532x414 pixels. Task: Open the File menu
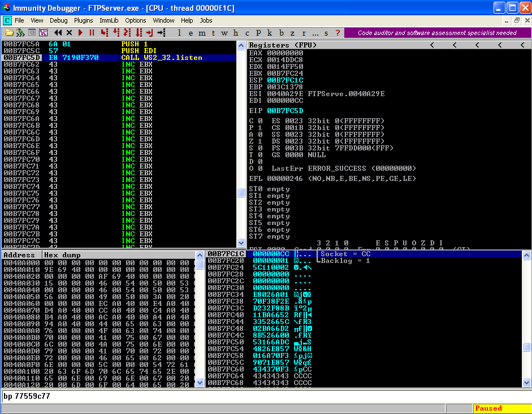19,20
